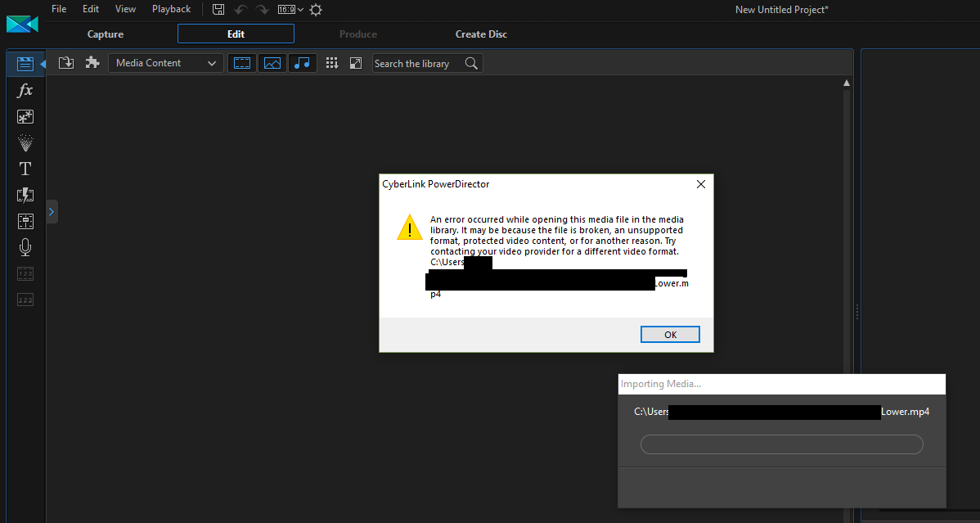Select the Edit module tab

(x=236, y=34)
